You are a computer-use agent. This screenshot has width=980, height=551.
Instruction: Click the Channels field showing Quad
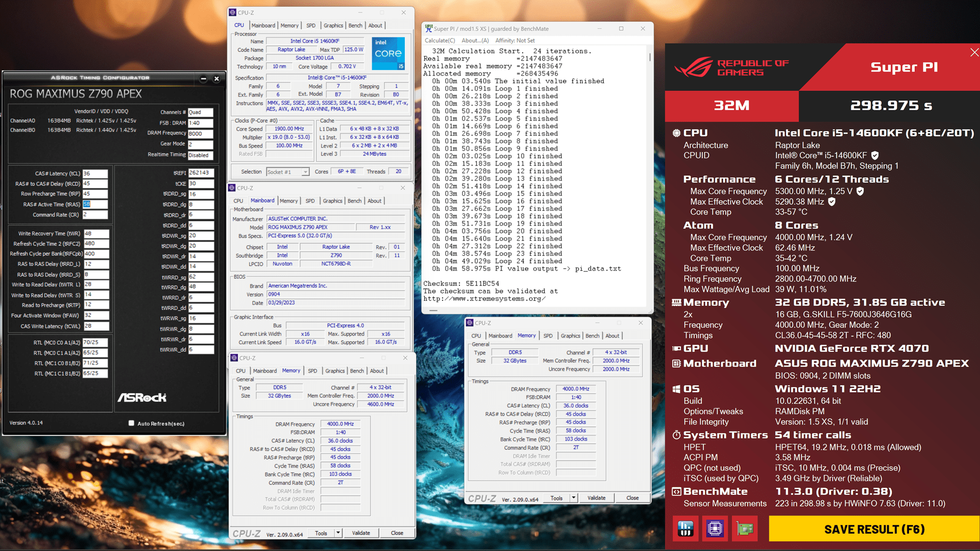[x=201, y=112]
